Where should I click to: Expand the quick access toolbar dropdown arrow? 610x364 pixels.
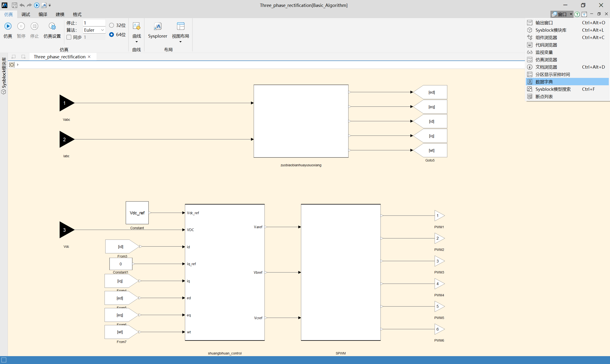[50, 5]
